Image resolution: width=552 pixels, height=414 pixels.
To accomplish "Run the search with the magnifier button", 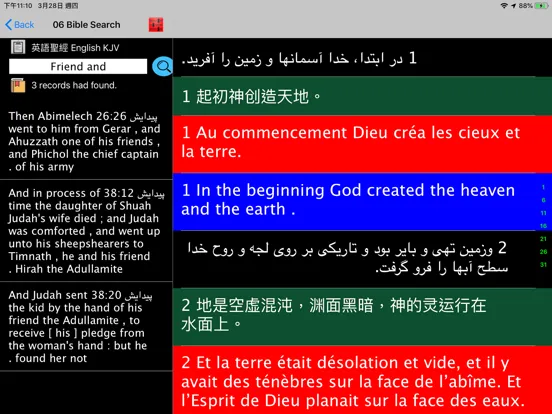I will tap(162, 66).
